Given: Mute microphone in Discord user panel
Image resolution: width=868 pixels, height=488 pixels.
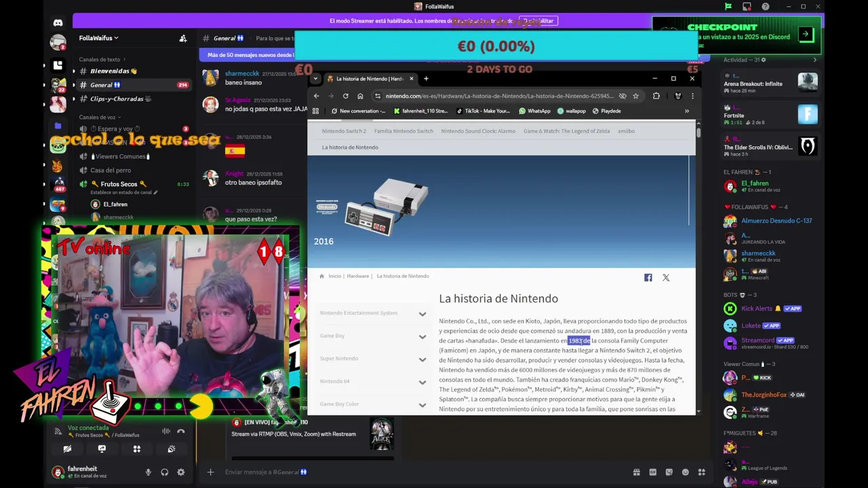Looking at the screenshot, I should [x=149, y=472].
